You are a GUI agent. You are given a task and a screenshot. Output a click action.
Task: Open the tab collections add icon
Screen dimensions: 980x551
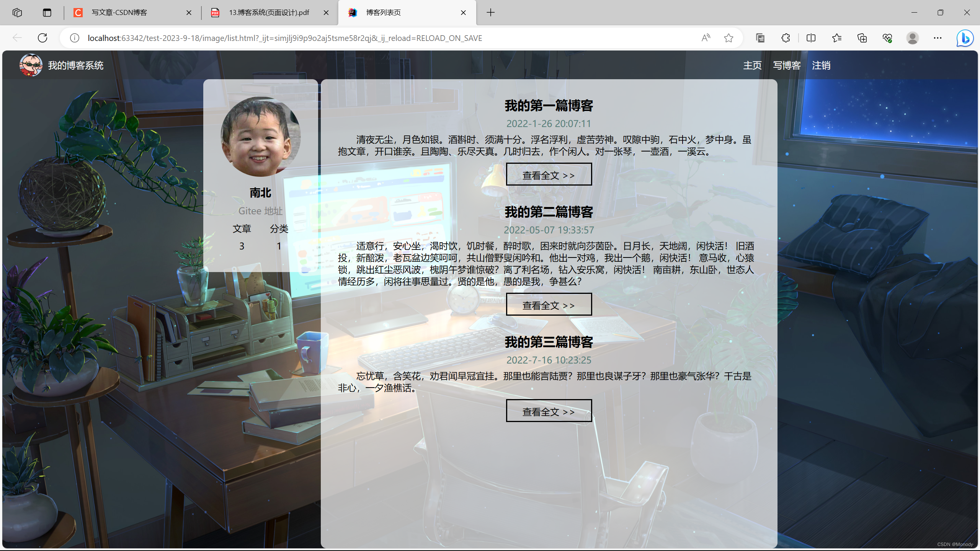click(862, 38)
